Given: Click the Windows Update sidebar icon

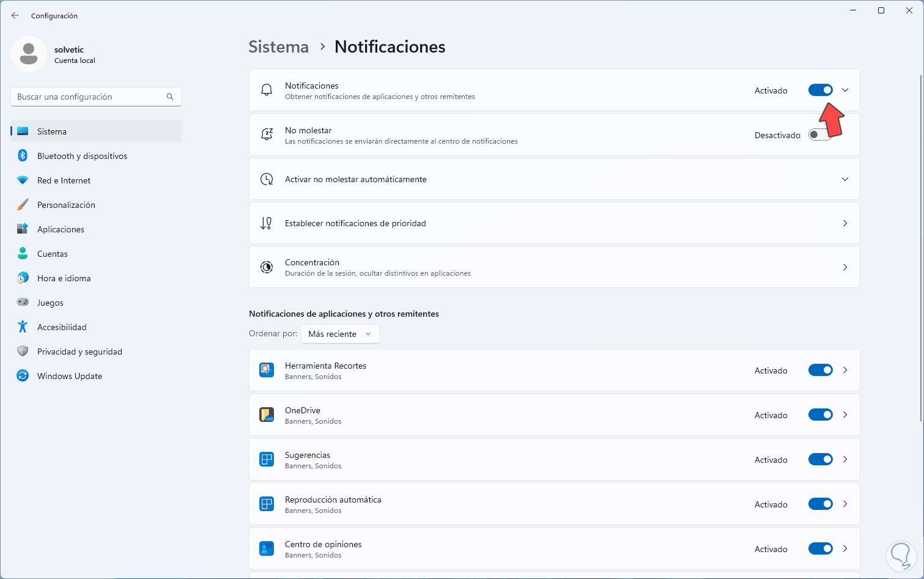Looking at the screenshot, I should [23, 376].
